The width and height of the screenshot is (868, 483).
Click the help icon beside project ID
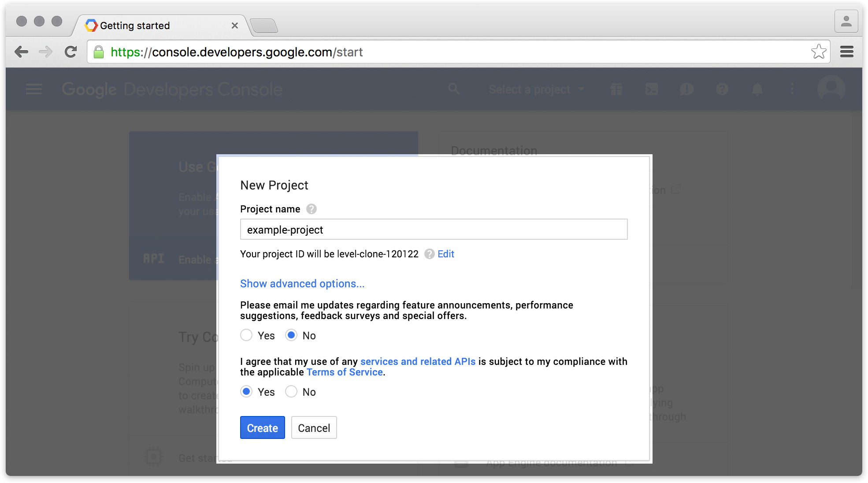click(429, 254)
